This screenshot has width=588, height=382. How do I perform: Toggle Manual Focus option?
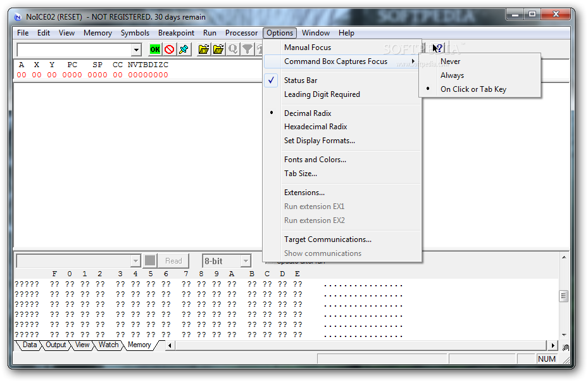pyautogui.click(x=342, y=48)
